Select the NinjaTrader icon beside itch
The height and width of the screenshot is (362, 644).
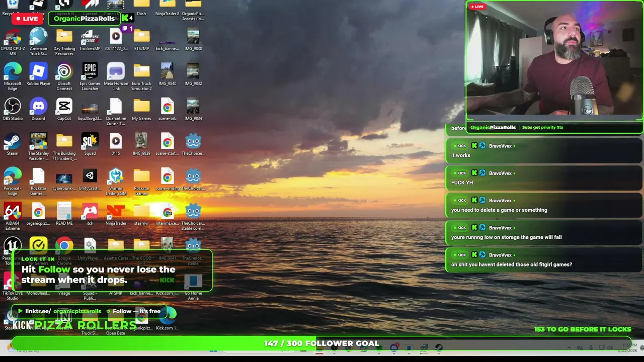[116, 214]
